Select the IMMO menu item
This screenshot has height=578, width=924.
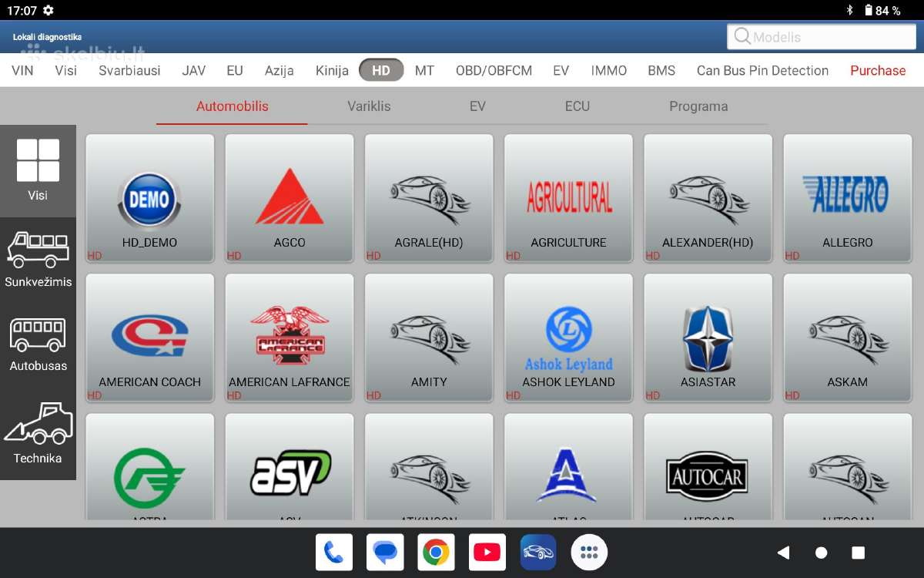[x=609, y=70]
